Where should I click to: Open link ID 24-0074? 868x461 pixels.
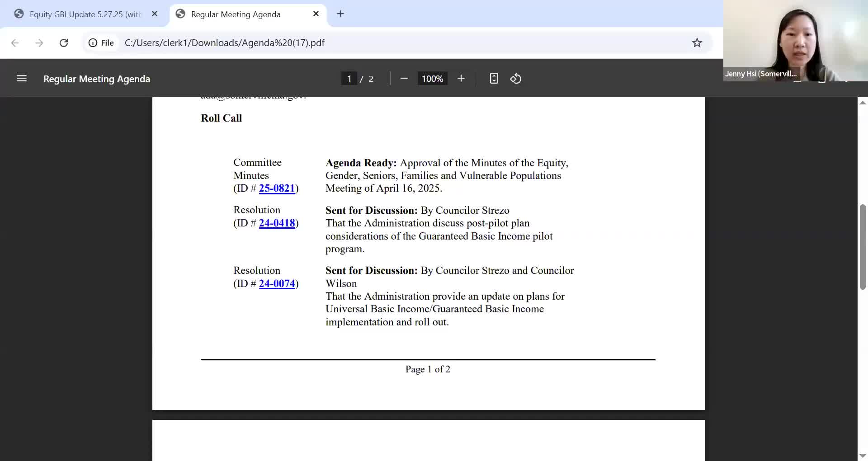[277, 284]
